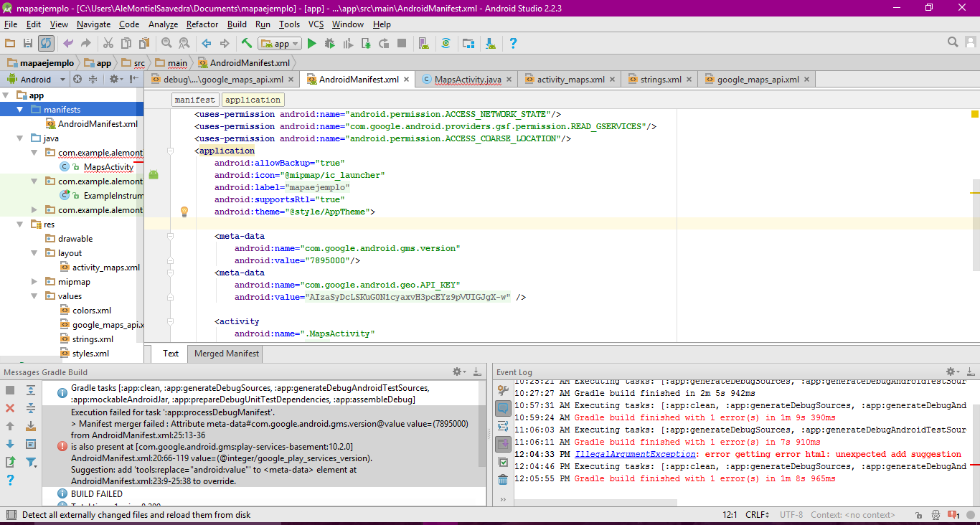Open the Refactor menu

click(202, 24)
